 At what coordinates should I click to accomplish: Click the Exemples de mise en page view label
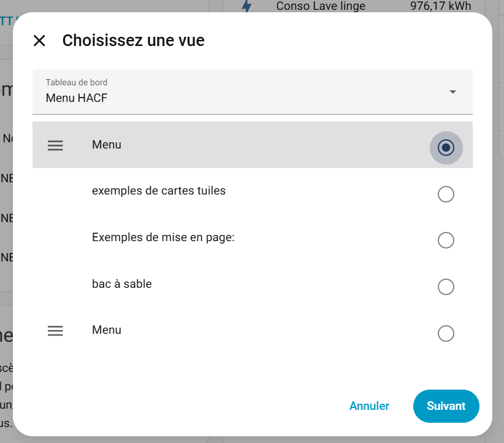[163, 237]
